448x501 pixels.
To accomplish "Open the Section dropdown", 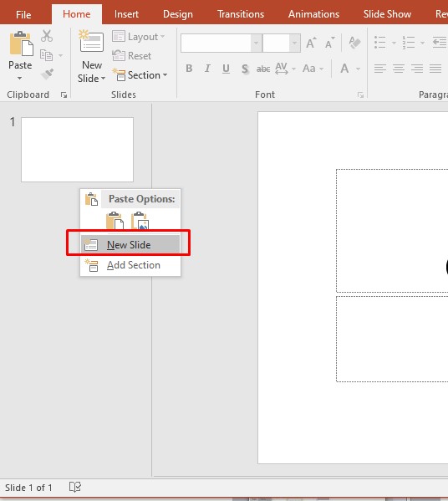I will point(140,75).
